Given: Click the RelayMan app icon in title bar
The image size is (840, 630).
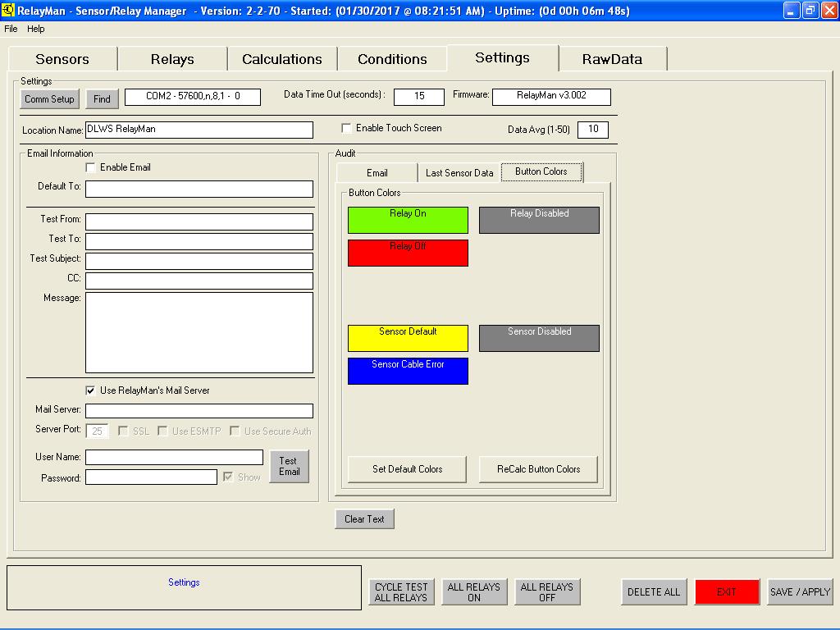Looking at the screenshot, I should click(x=8, y=11).
